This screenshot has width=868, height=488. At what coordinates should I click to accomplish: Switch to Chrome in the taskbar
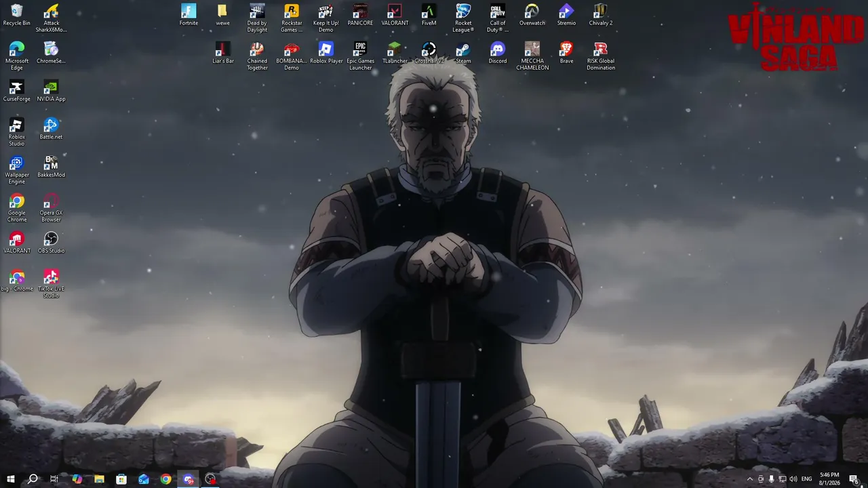pyautogui.click(x=166, y=479)
